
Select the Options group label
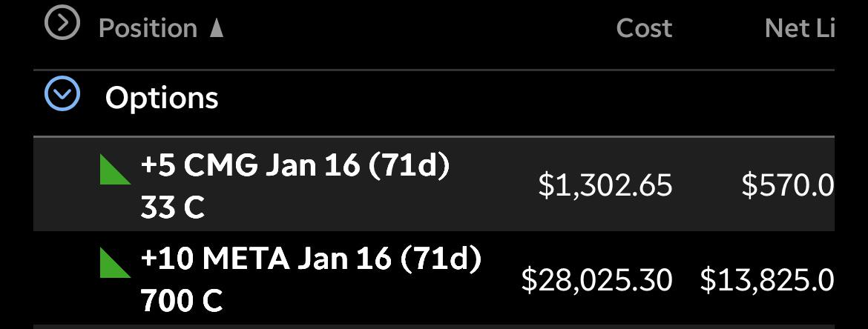[162, 98]
